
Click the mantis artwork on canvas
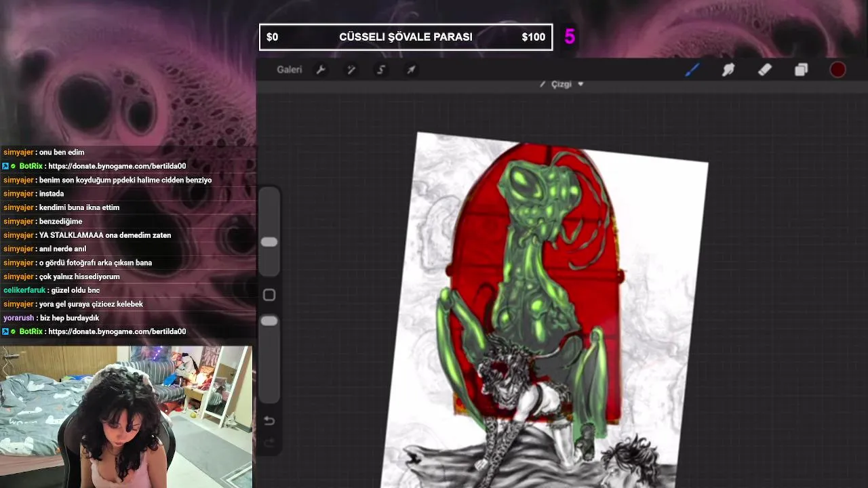pyautogui.click(x=539, y=271)
